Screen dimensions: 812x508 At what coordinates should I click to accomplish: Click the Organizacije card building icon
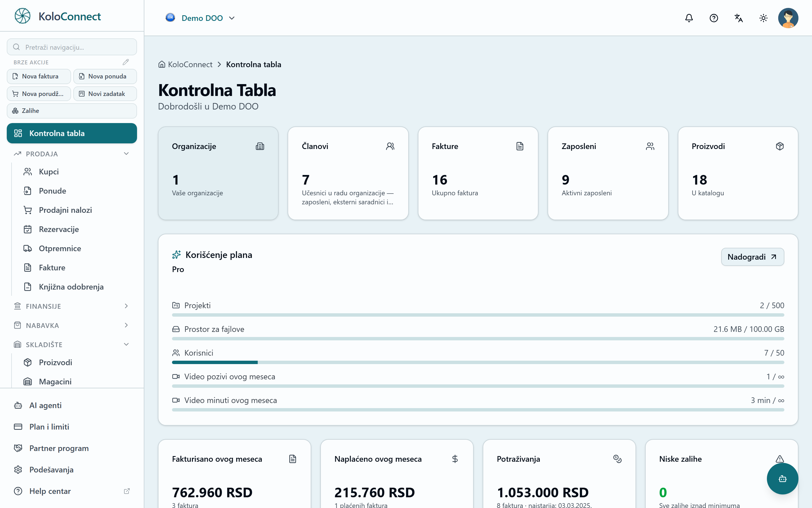pos(260,146)
